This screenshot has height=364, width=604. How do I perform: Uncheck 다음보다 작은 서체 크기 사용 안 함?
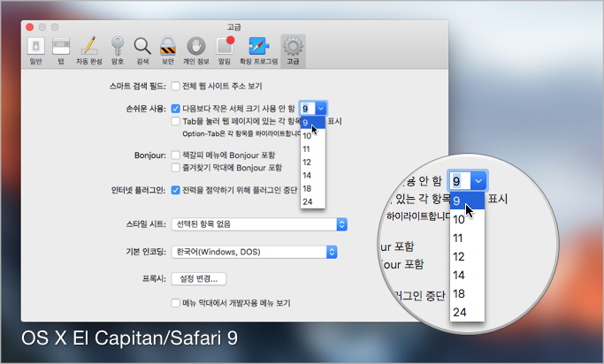tap(176, 109)
